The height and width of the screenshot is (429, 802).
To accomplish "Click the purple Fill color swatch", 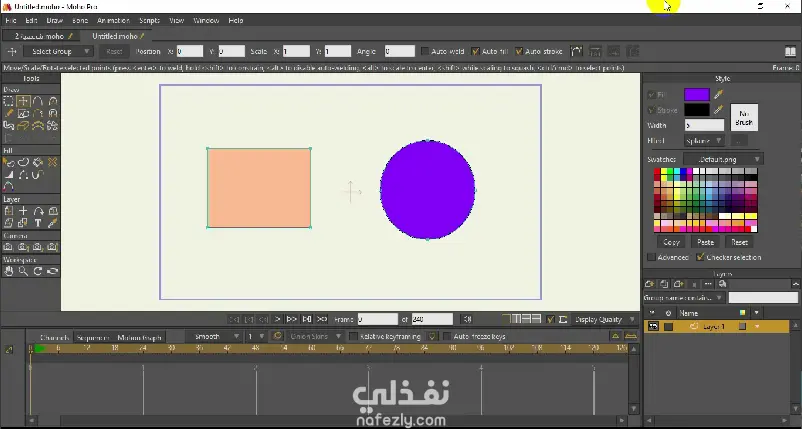I will pos(697,95).
